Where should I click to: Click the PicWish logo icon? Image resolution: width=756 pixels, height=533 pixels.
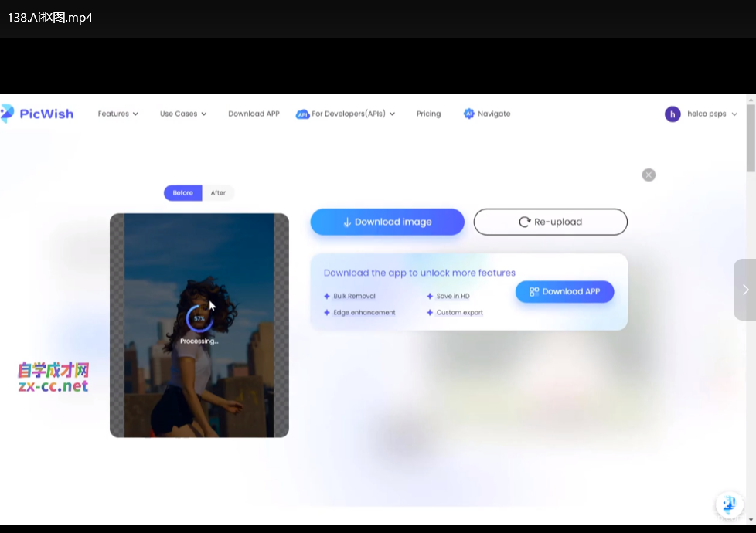(7, 114)
